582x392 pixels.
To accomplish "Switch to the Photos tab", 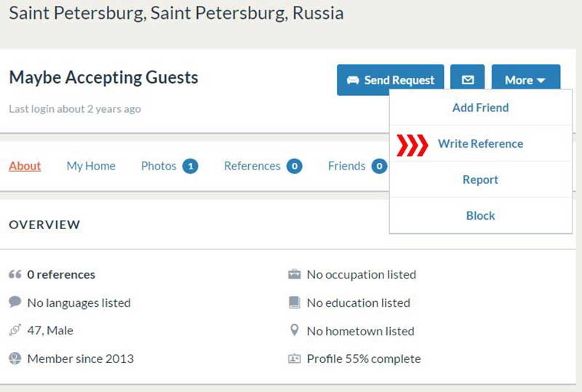I will (x=170, y=166).
